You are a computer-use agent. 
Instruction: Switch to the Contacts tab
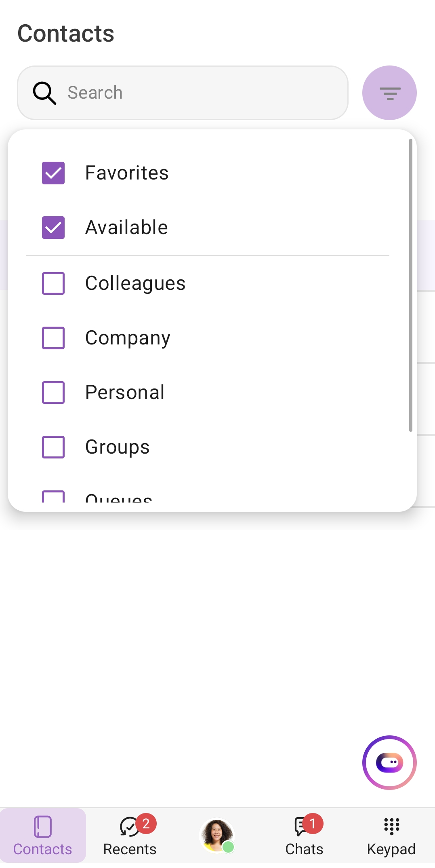coord(43,836)
